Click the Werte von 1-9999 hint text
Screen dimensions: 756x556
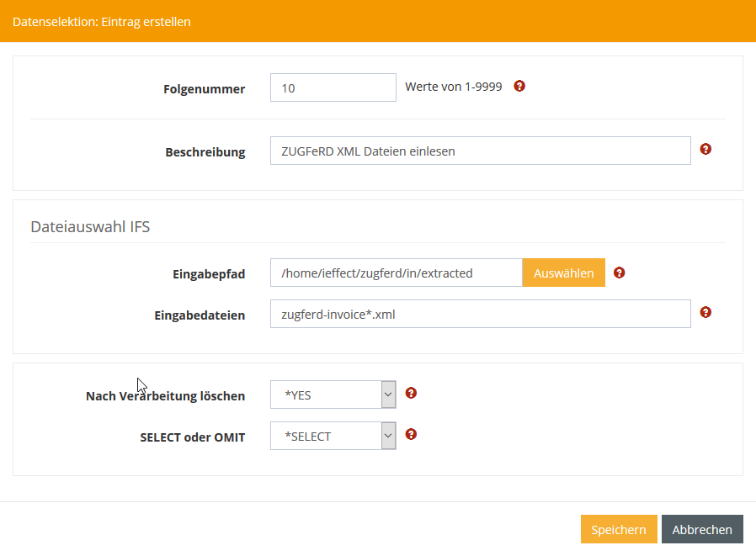click(453, 87)
